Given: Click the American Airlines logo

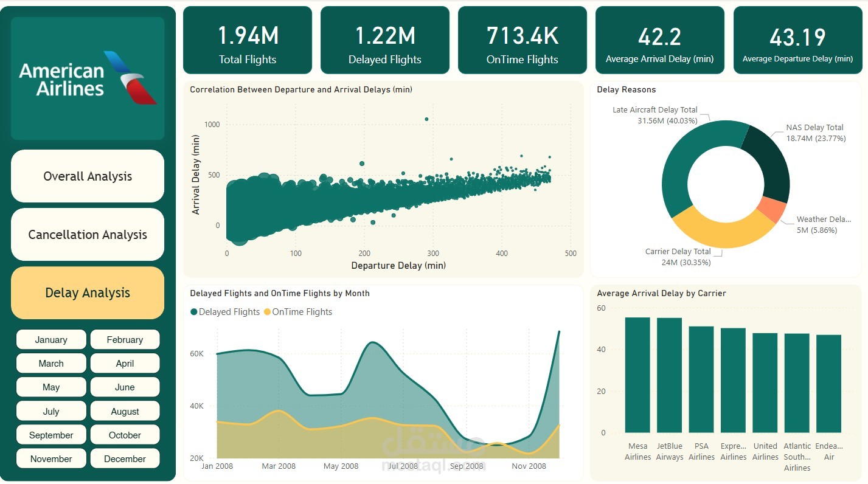Looking at the screenshot, I should (x=88, y=78).
